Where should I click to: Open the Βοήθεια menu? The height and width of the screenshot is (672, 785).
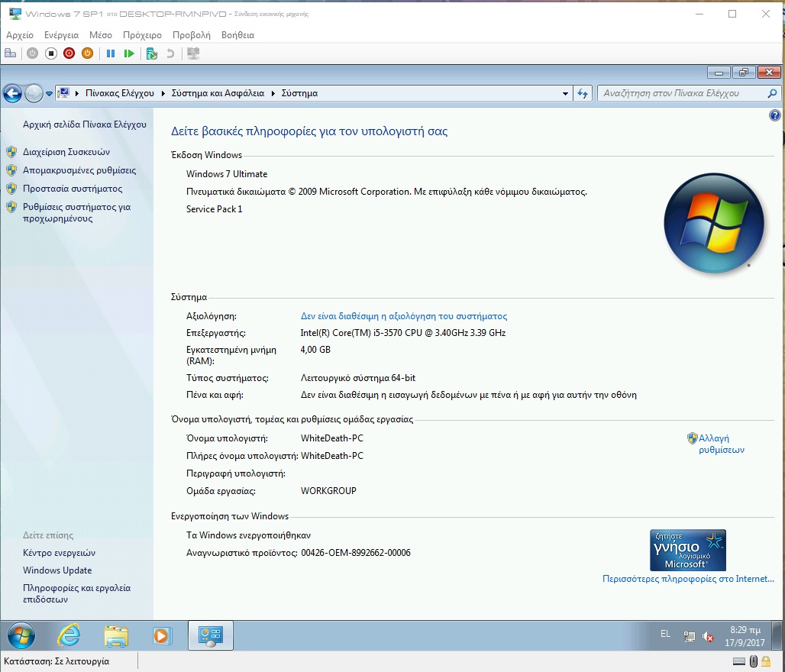coord(237,35)
